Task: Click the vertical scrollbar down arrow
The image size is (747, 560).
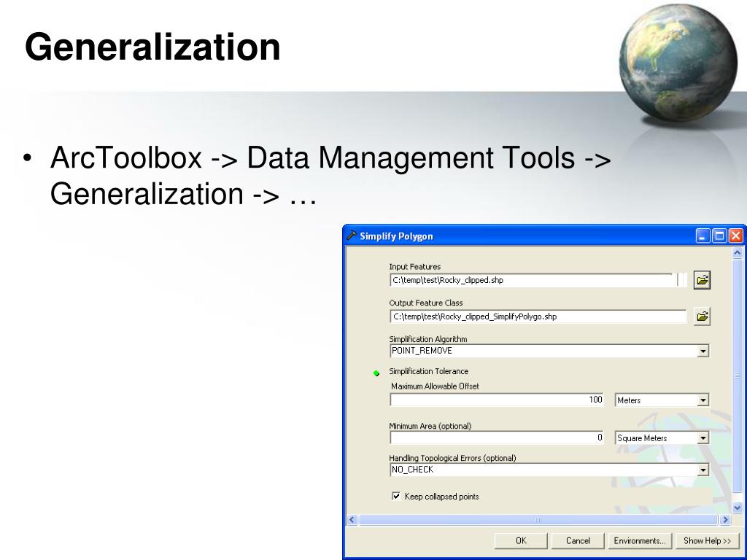Action: 737,507
